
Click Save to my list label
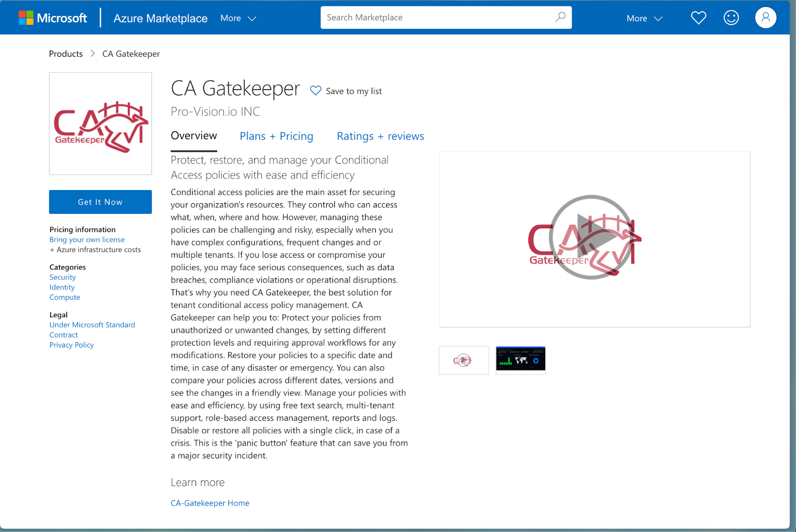point(354,91)
